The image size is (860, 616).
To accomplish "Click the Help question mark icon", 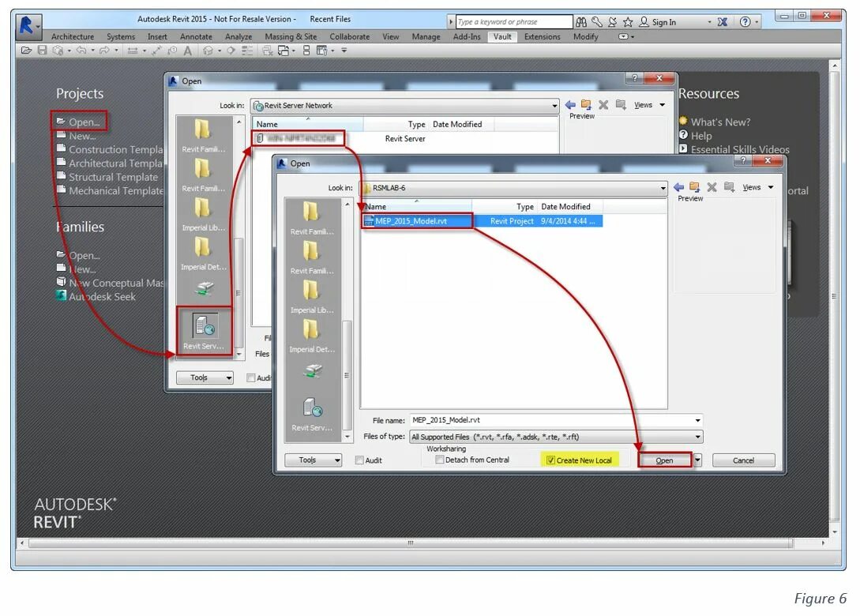I will pos(745,22).
